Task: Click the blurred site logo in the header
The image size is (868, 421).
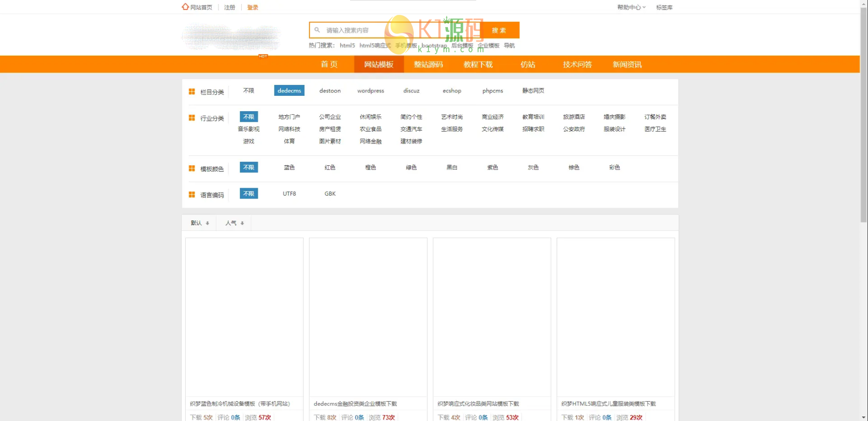Action: 231,37
